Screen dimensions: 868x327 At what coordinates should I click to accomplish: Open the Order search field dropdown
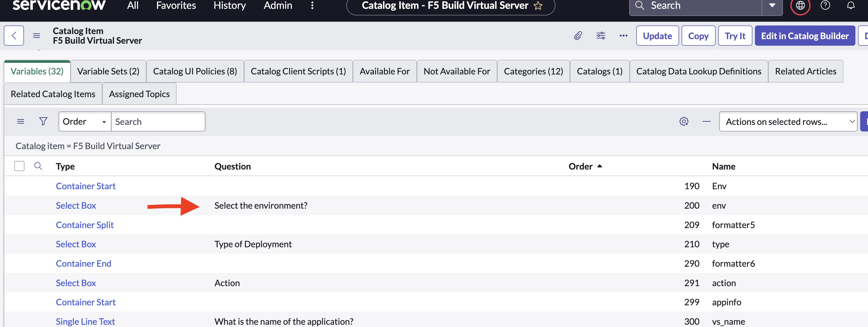point(85,121)
